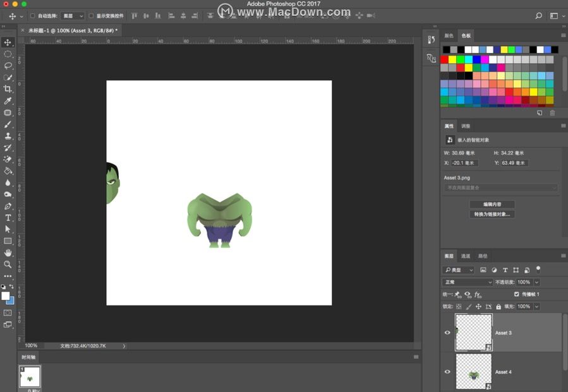The image size is (568, 392).
Task: Open the Edit Toolbar three-dots menu
Action: click(8, 276)
